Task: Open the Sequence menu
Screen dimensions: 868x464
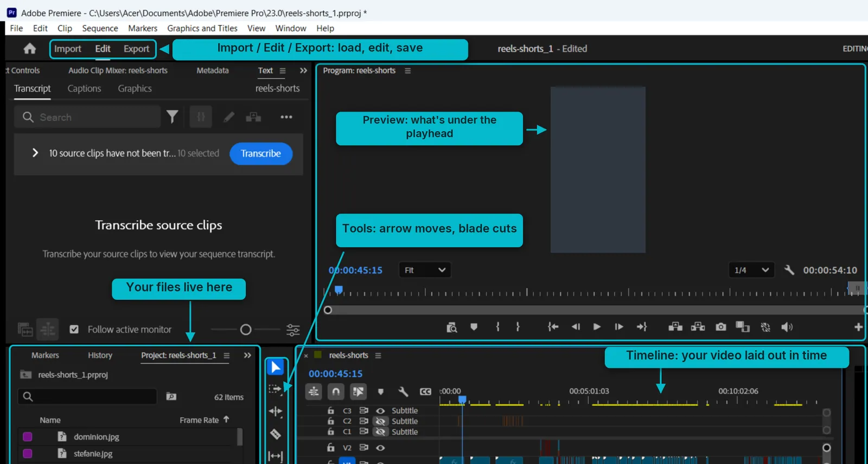Action: (x=100, y=28)
